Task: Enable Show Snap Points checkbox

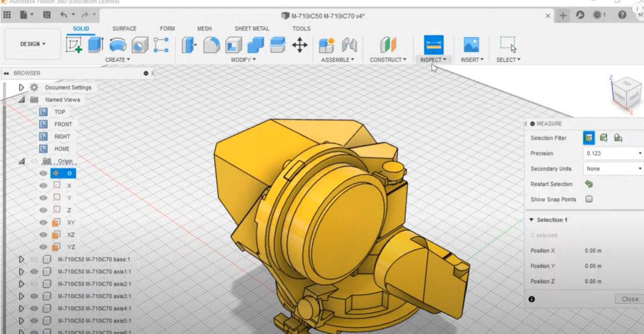Action: click(589, 199)
